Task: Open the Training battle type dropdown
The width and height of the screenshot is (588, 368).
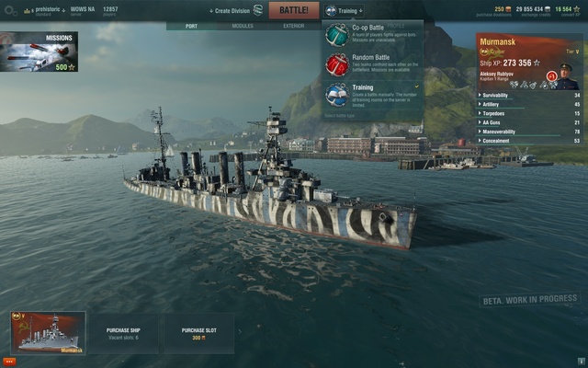Action: click(x=344, y=10)
